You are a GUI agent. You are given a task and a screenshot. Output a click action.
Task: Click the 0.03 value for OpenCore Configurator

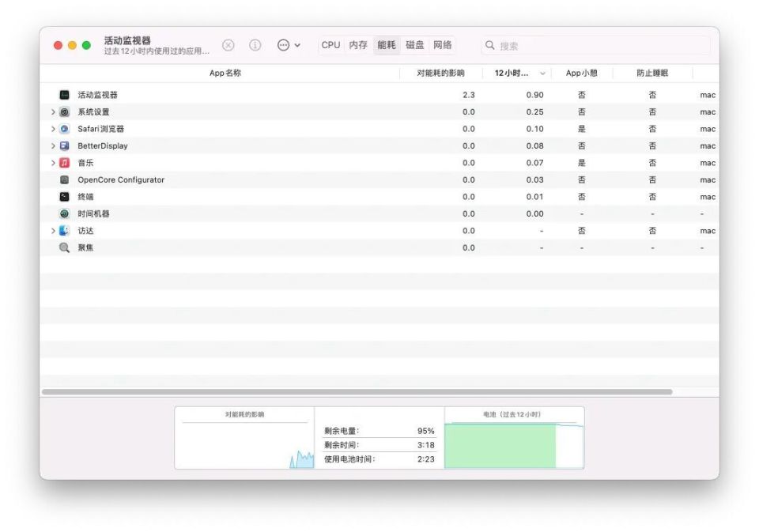(x=535, y=179)
